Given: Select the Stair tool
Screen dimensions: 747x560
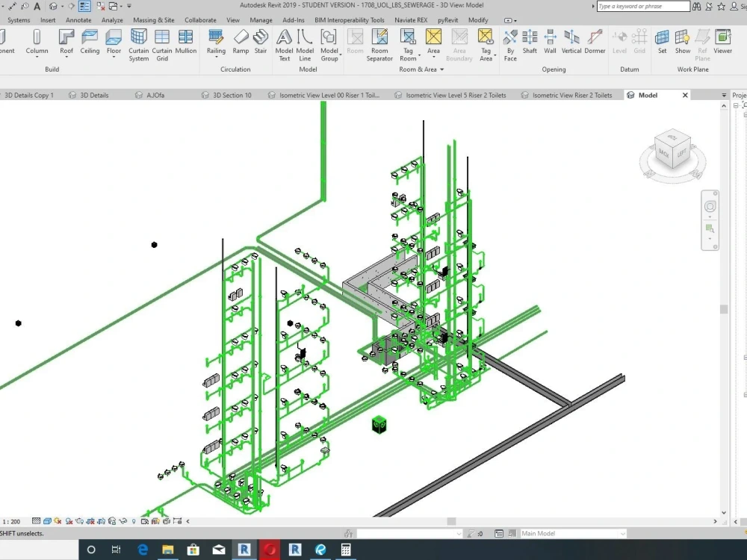Looking at the screenshot, I should point(261,41).
